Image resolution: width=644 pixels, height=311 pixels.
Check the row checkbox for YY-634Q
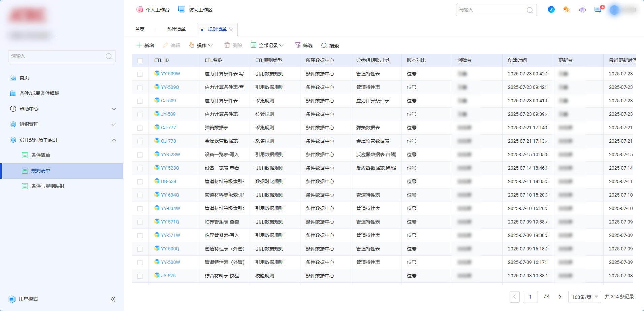pos(140,195)
